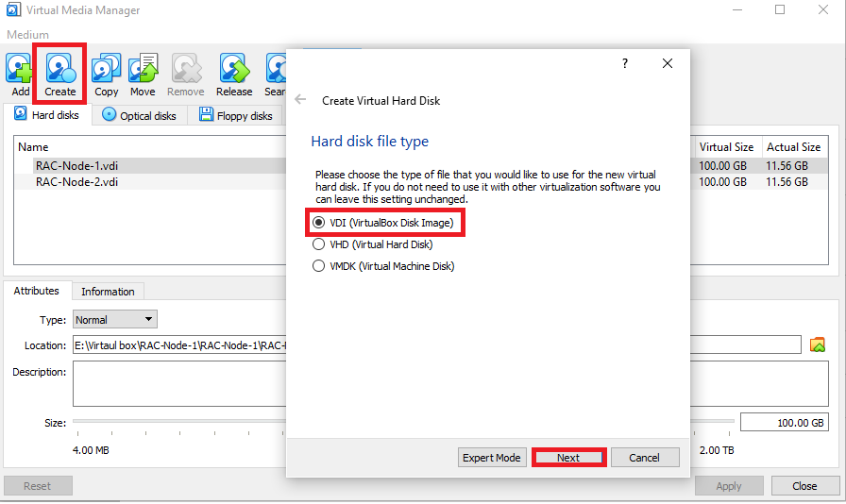Click the Expert Mode button

(x=492, y=458)
